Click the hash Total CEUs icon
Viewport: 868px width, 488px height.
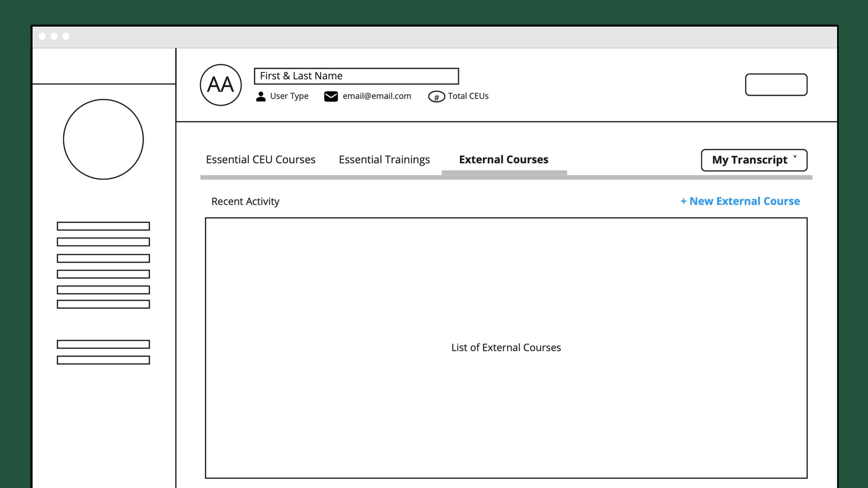point(436,97)
